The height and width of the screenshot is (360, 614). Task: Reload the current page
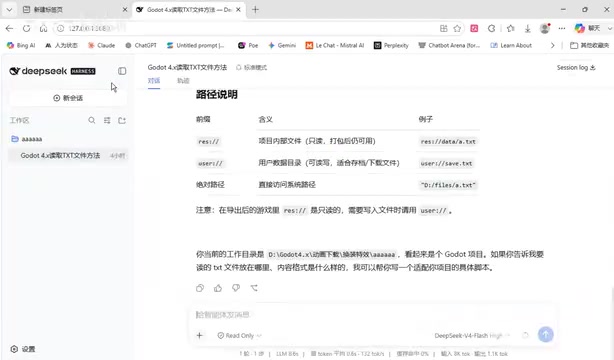pos(26,28)
